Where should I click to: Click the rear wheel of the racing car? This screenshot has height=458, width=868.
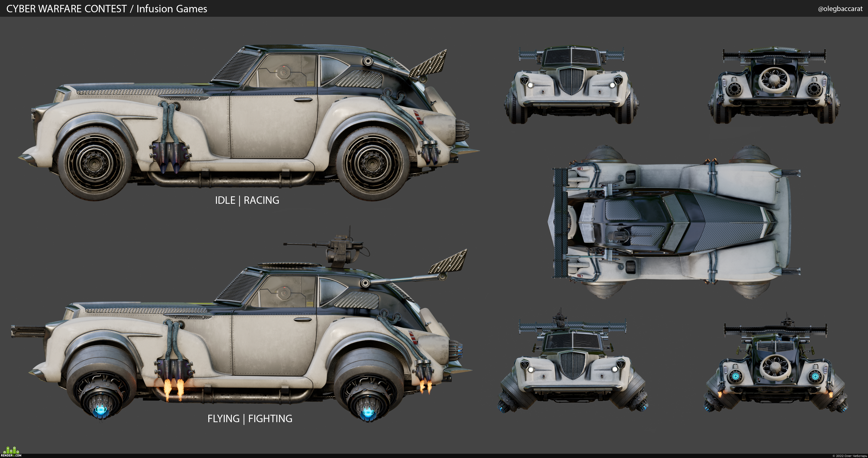point(373,164)
